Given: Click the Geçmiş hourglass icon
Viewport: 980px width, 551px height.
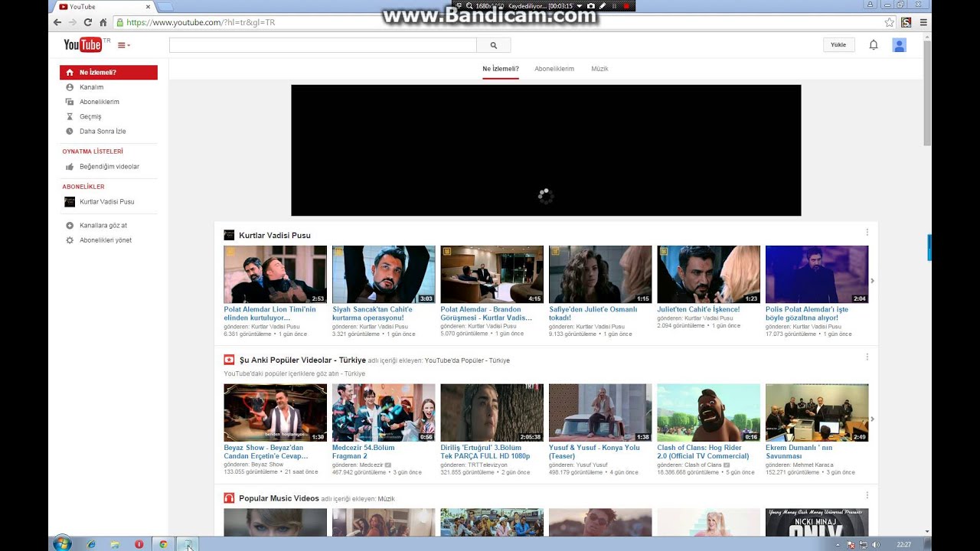Looking at the screenshot, I should tap(70, 116).
